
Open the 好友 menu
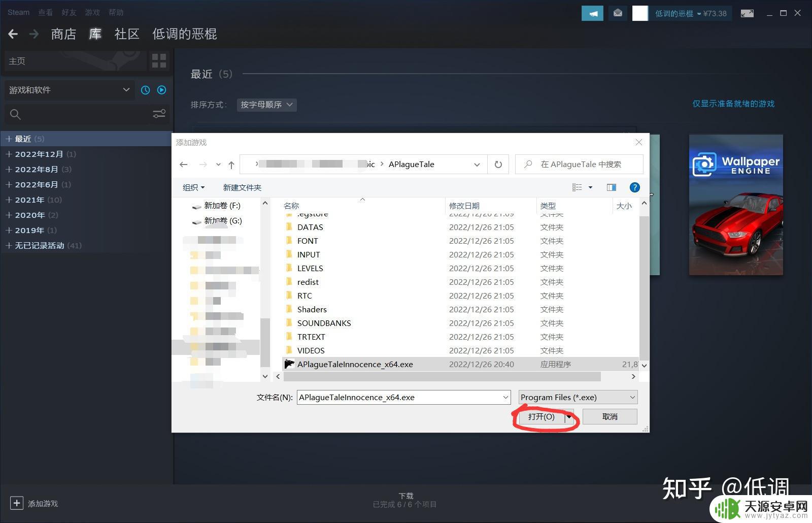coord(69,12)
